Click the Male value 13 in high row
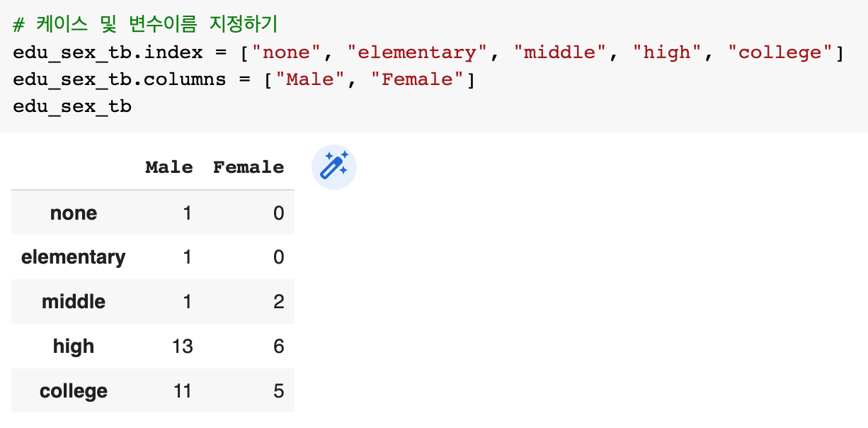Image resolution: width=868 pixels, height=428 pixels. click(182, 347)
